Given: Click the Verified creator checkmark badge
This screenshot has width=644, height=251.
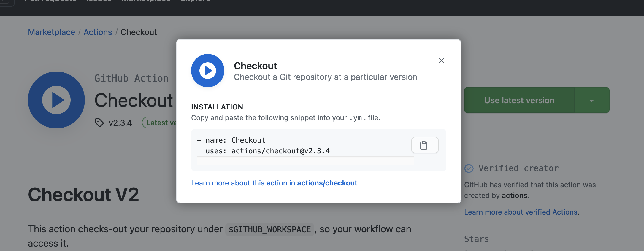Looking at the screenshot, I should point(469,169).
